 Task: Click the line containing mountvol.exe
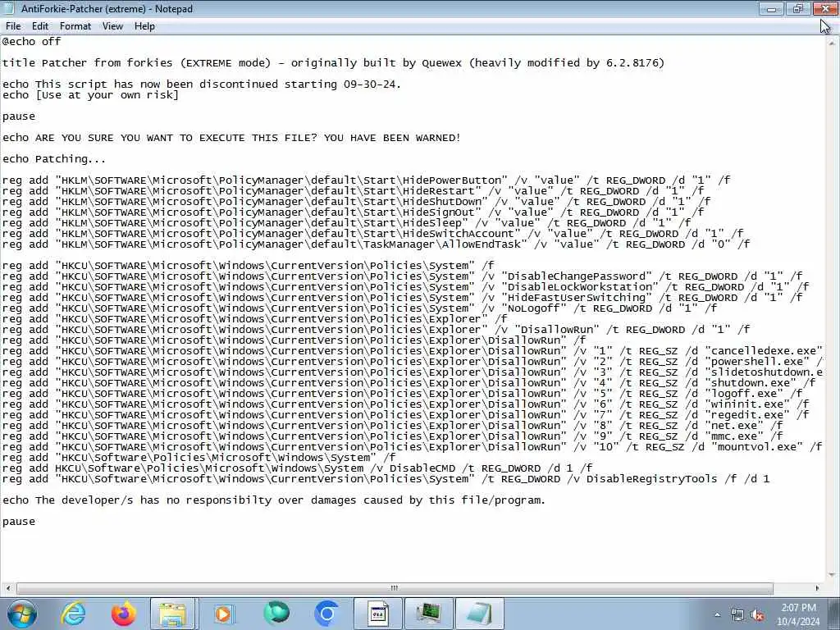[413, 447]
